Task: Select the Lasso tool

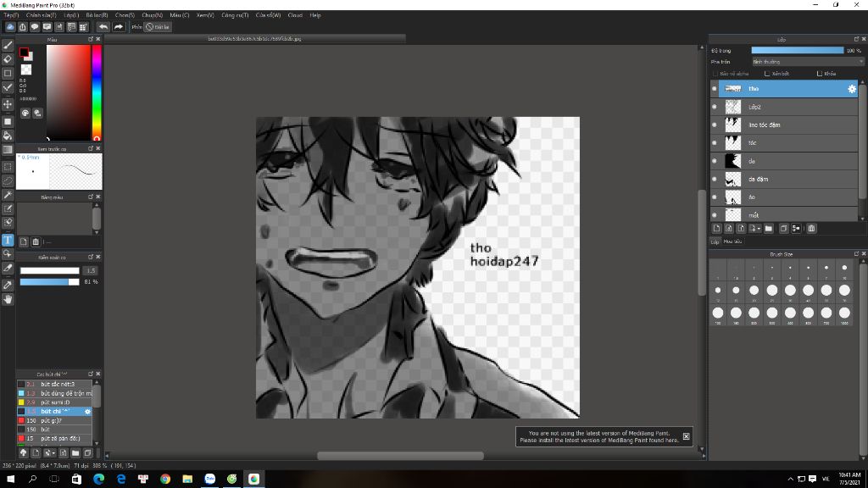Action: [x=8, y=181]
